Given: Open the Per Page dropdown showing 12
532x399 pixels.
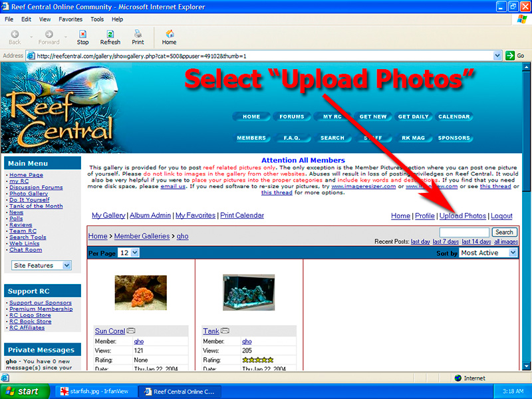Looking at the screenshot, I should (128, 253).
